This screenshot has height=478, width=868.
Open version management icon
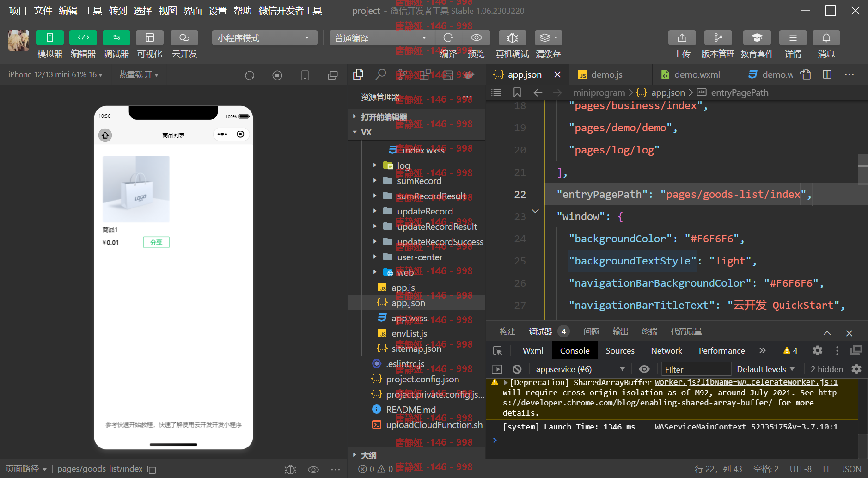[x=718, y=38]
